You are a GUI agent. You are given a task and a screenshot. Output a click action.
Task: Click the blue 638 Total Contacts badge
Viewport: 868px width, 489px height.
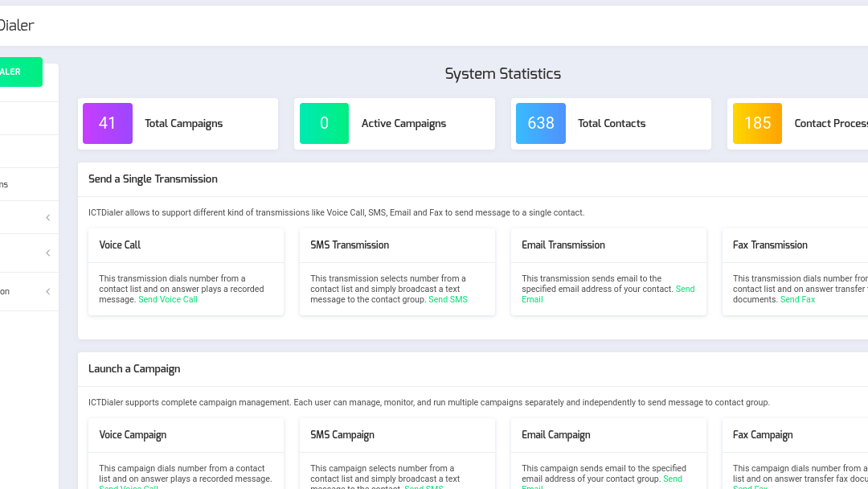point(541,124)
